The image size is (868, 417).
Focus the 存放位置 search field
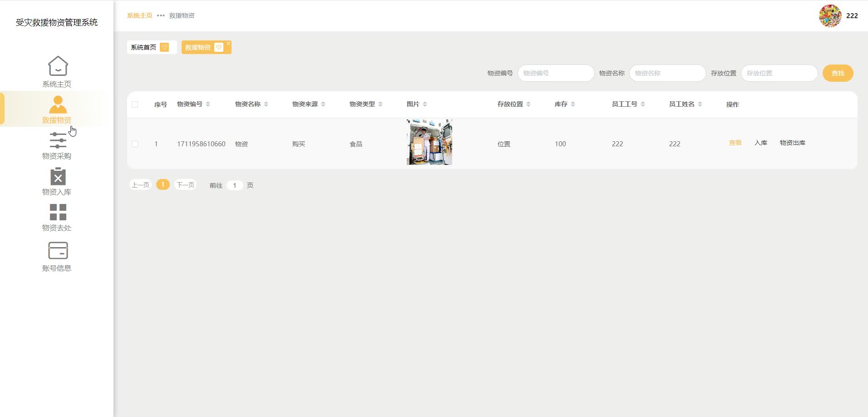point(779,73)
